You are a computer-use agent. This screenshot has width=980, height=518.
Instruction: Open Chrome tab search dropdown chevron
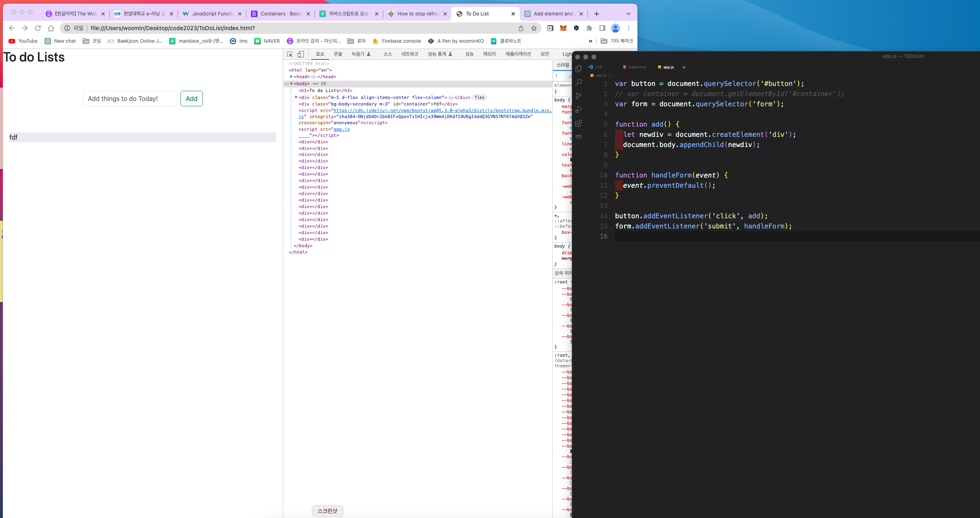coord(628,14)
